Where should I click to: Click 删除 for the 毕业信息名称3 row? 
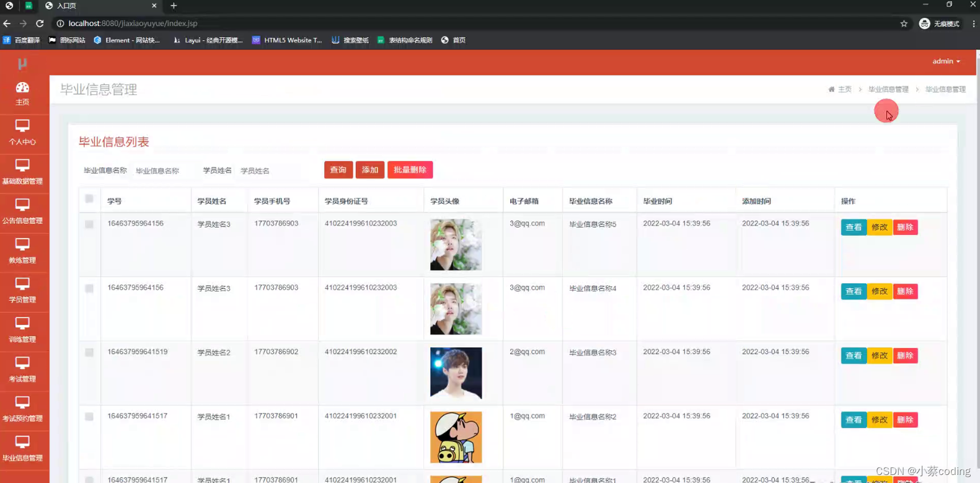[906, 356]
